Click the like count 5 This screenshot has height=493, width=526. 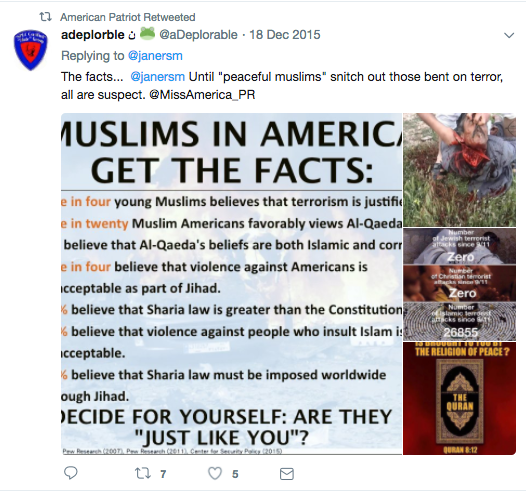(235, 474)
